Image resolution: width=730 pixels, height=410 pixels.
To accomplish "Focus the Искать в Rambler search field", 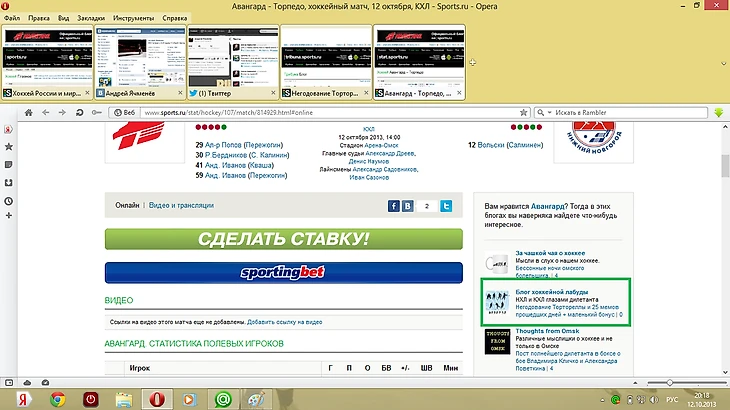I will (x=629, y=113).
